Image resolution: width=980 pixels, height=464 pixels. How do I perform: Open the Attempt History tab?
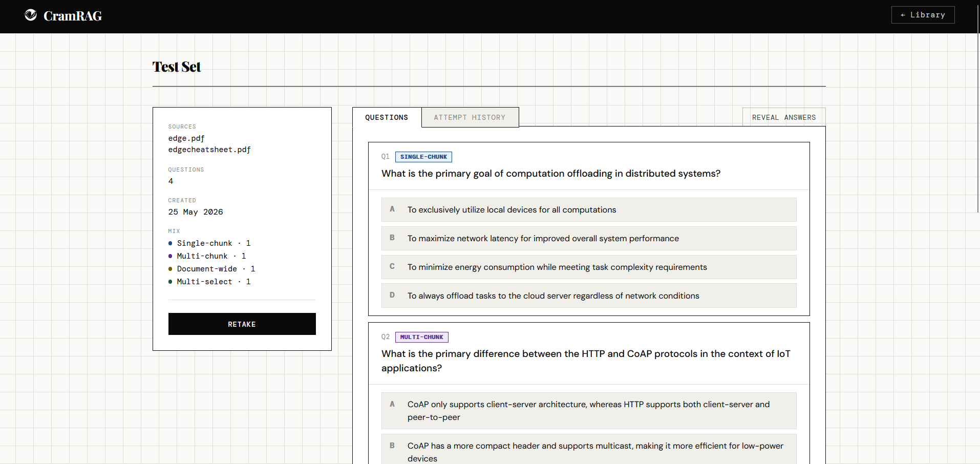[x=470, y=117]
